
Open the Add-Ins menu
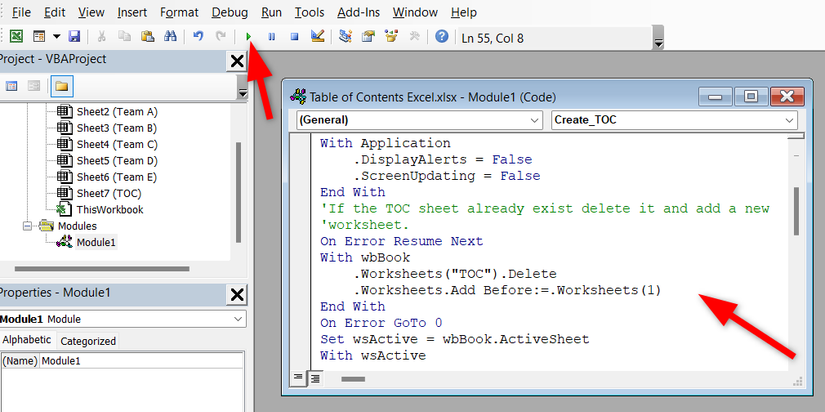[x=359, y=12]
